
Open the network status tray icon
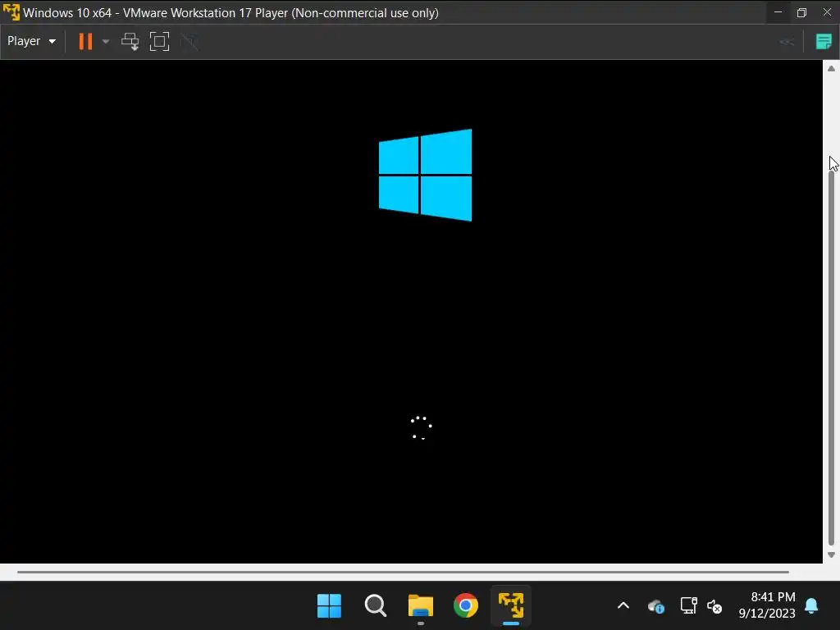688,606
